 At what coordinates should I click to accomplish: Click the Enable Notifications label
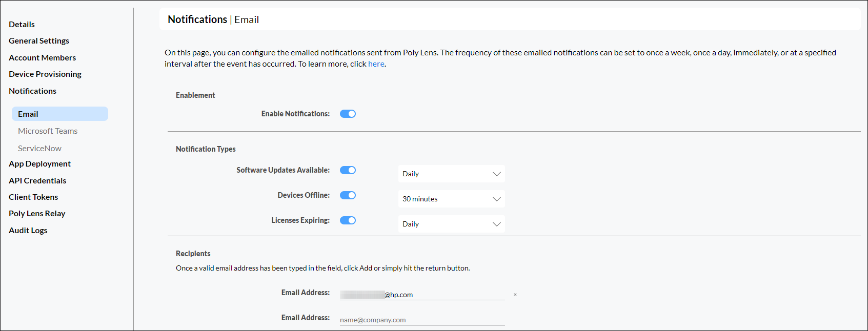click(x=295, y=114)
